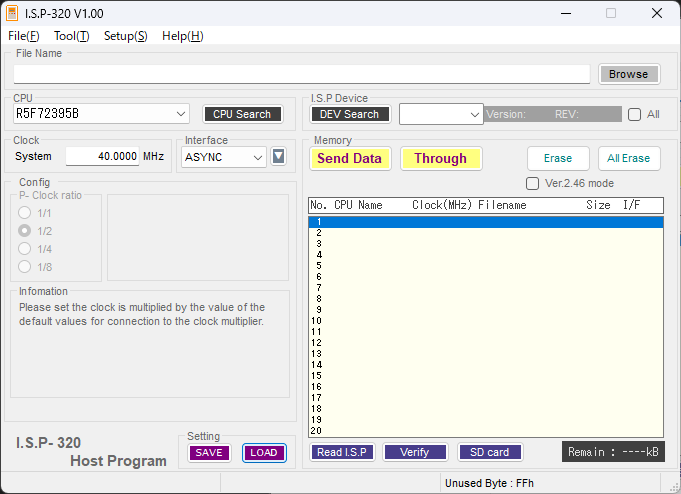Open the I.S.P Device selection dropdown
The image size is (681, 494).
475,115
